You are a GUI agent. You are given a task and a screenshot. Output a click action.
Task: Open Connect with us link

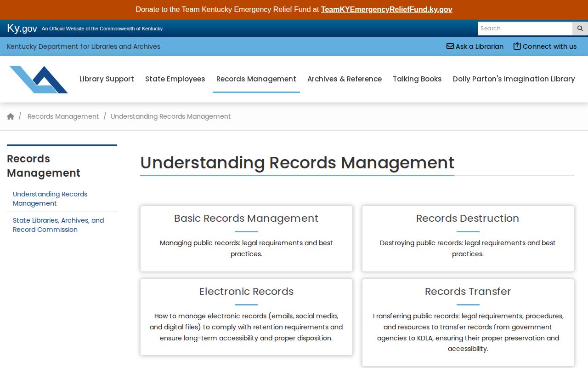[545, 46]
